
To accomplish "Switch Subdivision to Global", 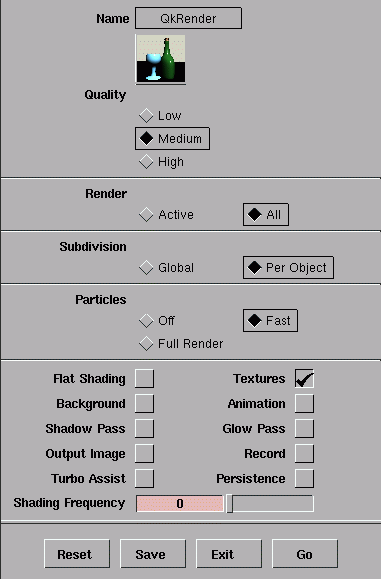I will point(167,268).
